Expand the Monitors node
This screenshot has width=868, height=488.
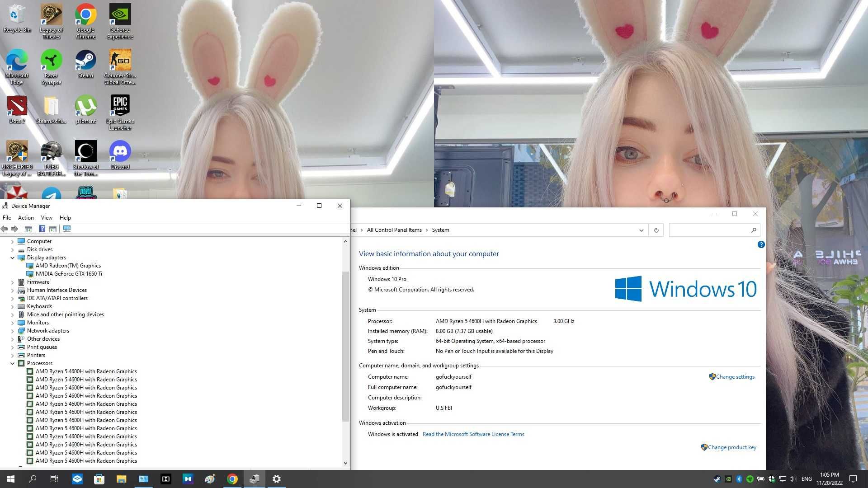tap(12, 323)
